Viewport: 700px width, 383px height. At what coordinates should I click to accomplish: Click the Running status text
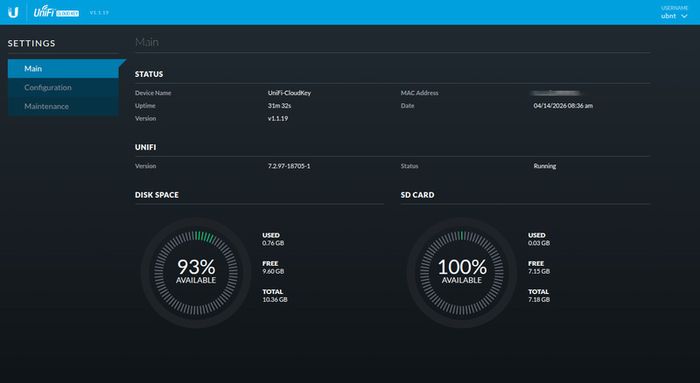pyautogui.click(x=545, y=166)
